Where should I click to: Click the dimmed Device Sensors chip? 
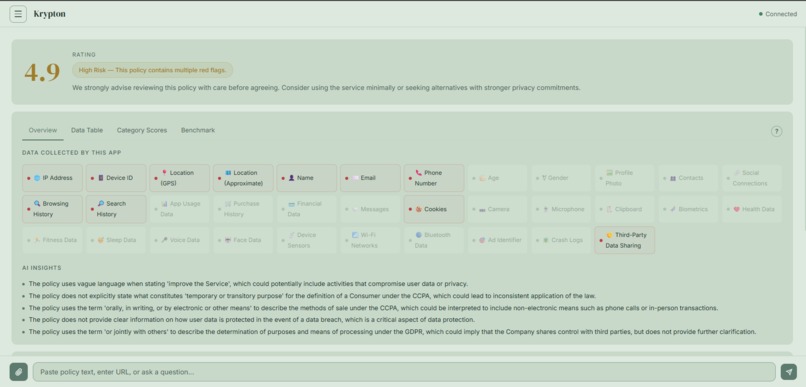point(307,240)
